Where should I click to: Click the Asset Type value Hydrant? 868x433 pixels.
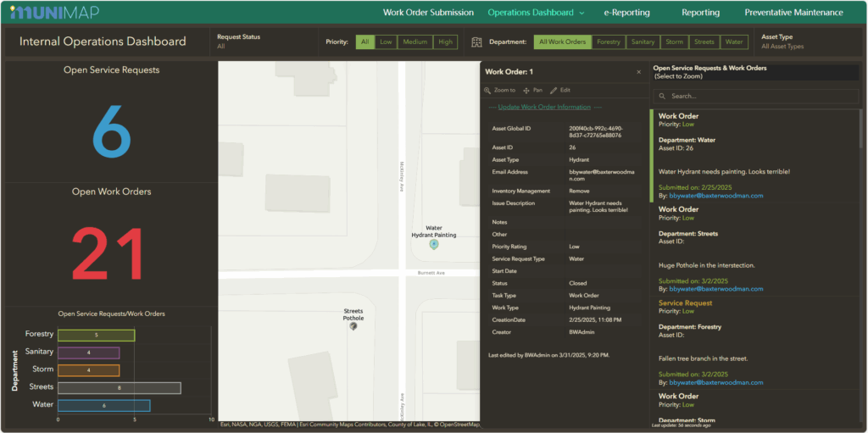(579, 160)
